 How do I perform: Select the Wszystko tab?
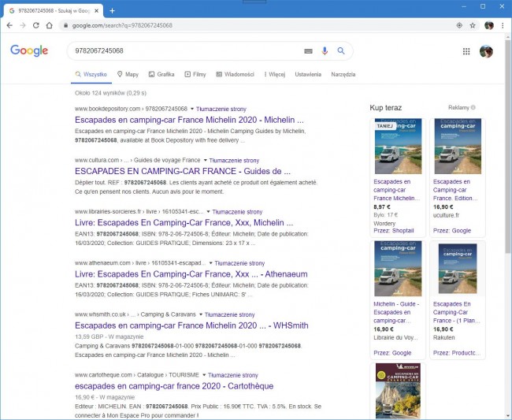tap(91, 74)
